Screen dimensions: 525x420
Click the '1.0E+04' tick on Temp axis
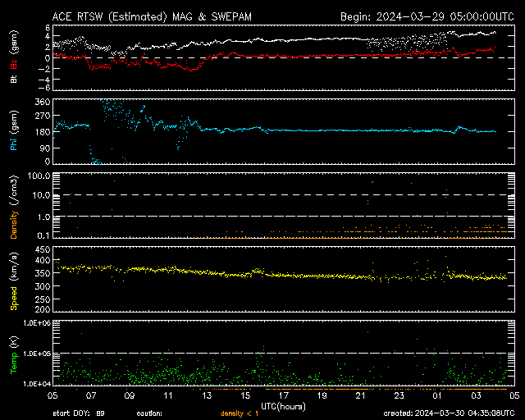(x=37, y=384)
